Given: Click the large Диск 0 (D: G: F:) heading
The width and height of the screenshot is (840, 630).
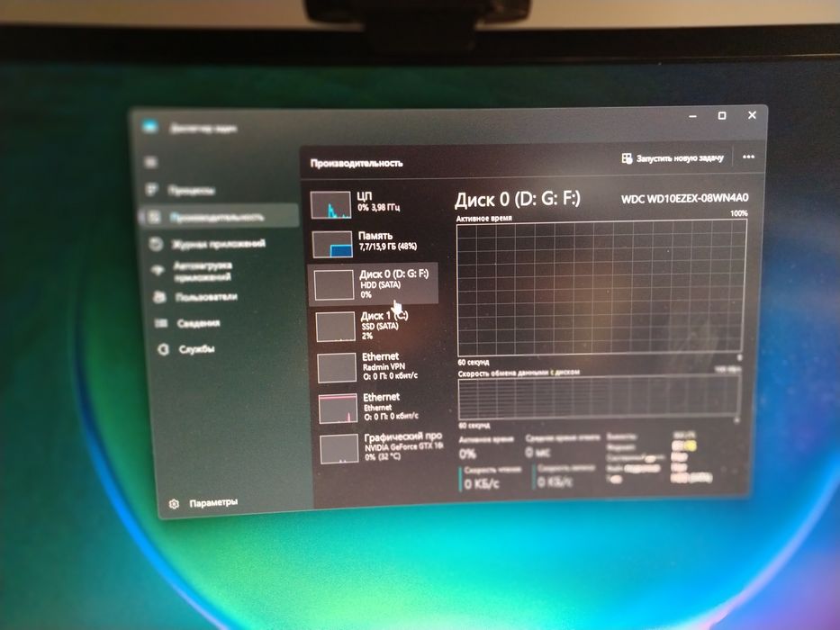Looking at the screenshot, I should pos(517,200).
